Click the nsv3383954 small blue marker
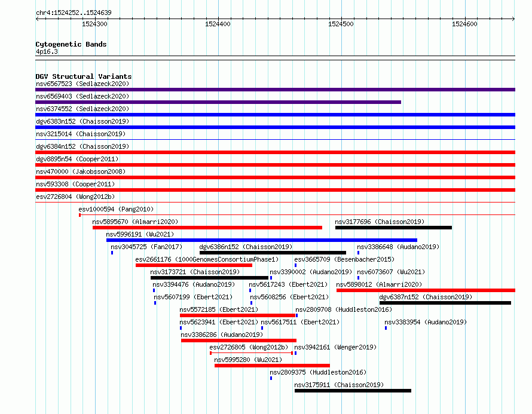The height and width of the screenshot is (414, 532). point(386,328)
